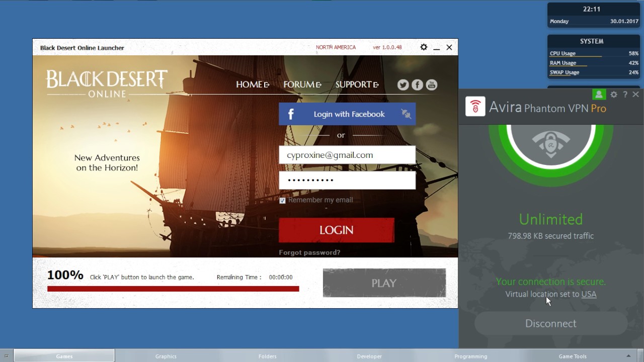
Task: Switch to Games taskbar tab
Action: pyautogui.click(x=64, y=356)
